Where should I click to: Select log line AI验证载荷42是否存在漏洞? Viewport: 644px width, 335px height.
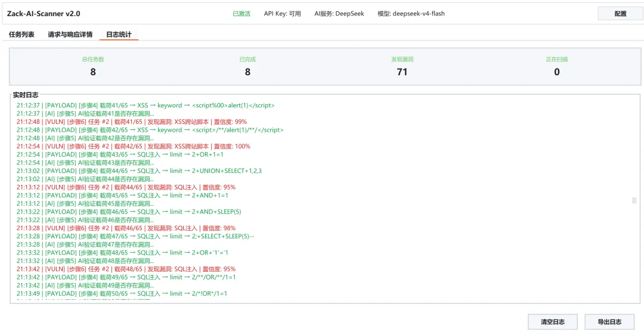click(x=85, y=138)
